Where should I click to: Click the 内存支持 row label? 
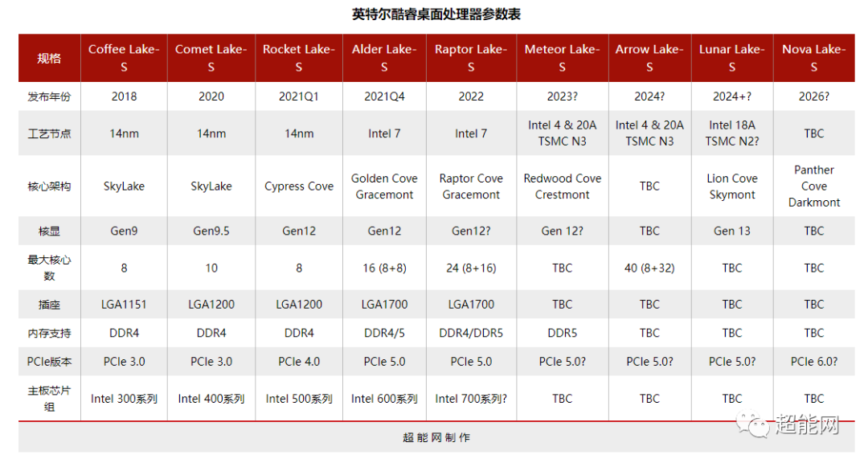coord(49,333)
